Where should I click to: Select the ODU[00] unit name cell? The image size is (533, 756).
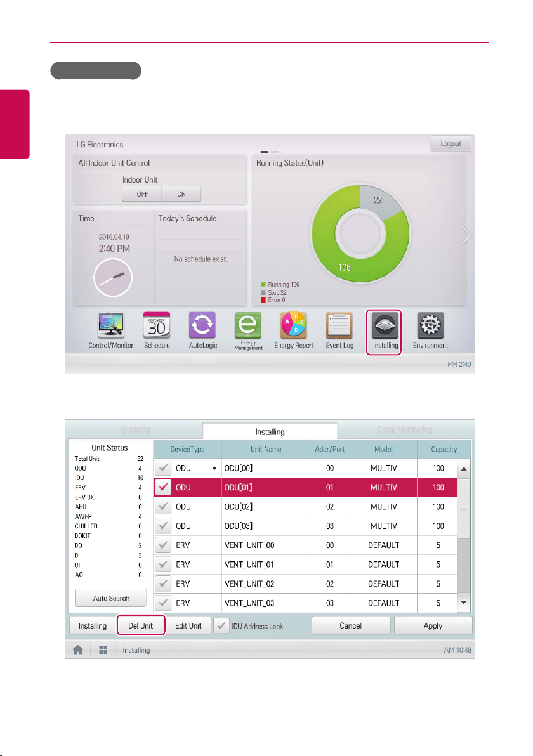(266, 468)
